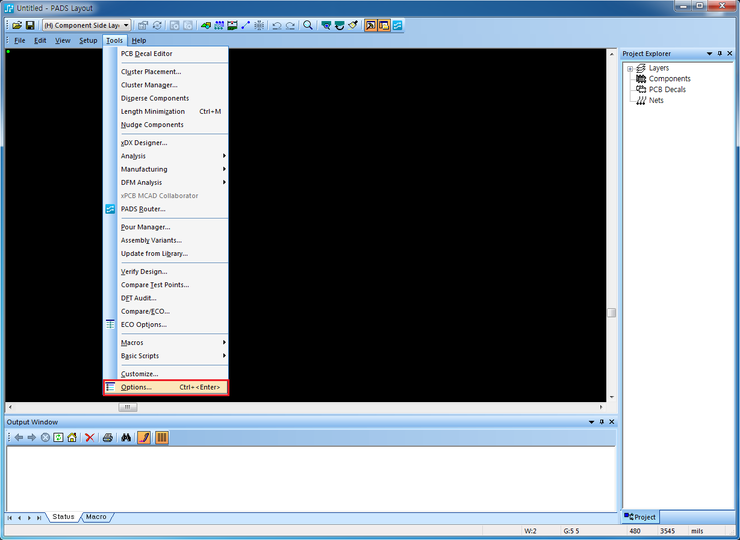Open the BGA toolbar icon

[x=259, y=25]
